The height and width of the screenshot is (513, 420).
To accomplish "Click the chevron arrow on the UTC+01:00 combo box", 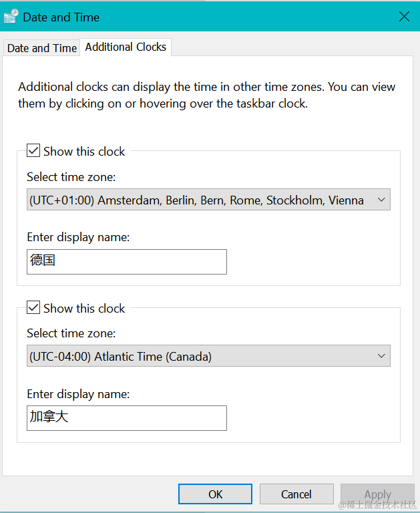I will click(382, 200).
